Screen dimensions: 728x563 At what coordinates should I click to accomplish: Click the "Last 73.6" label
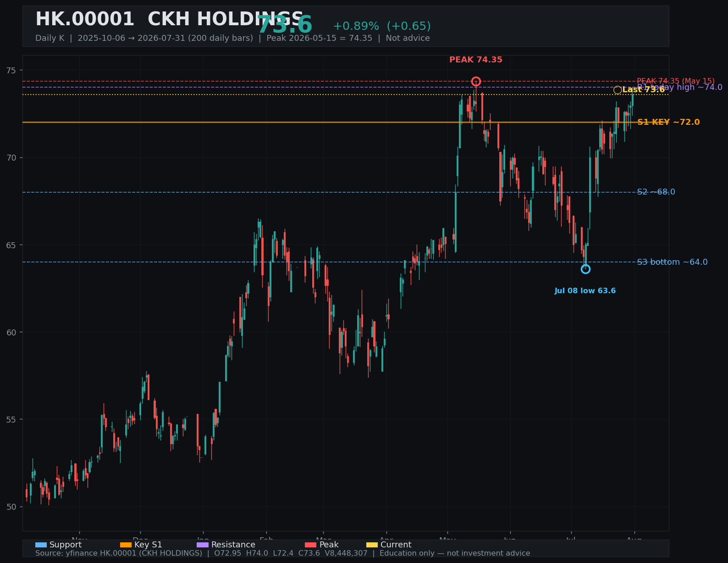(x=644, y=90)
